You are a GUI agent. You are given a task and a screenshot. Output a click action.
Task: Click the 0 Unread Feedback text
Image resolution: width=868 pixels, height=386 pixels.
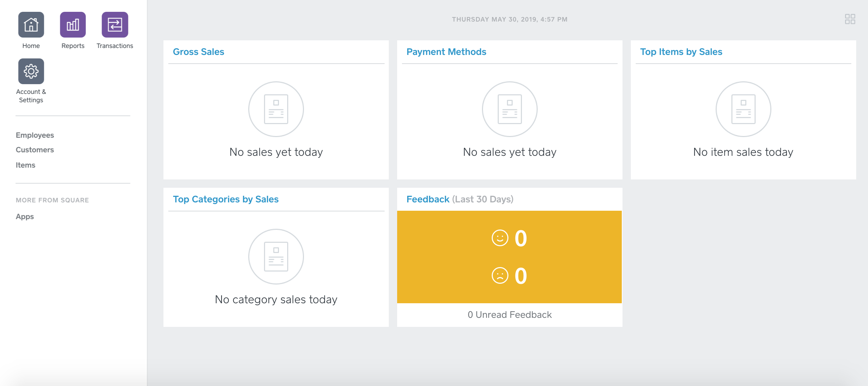coord(509,314)
